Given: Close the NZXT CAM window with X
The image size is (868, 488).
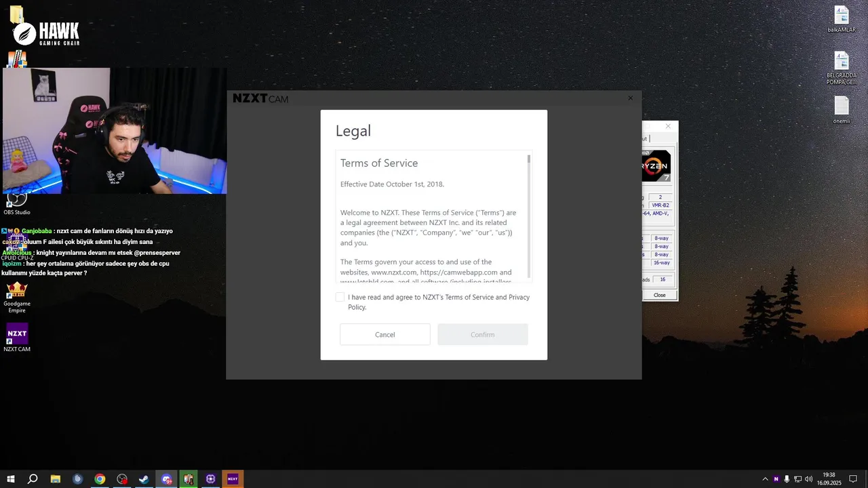Looking at the screenshot, I should point(630,98).
